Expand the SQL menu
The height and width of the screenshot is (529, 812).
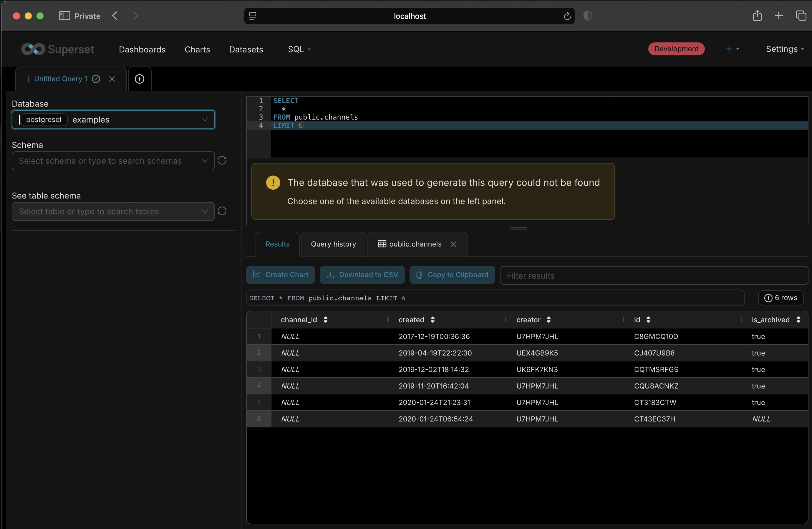coord(299,49)
